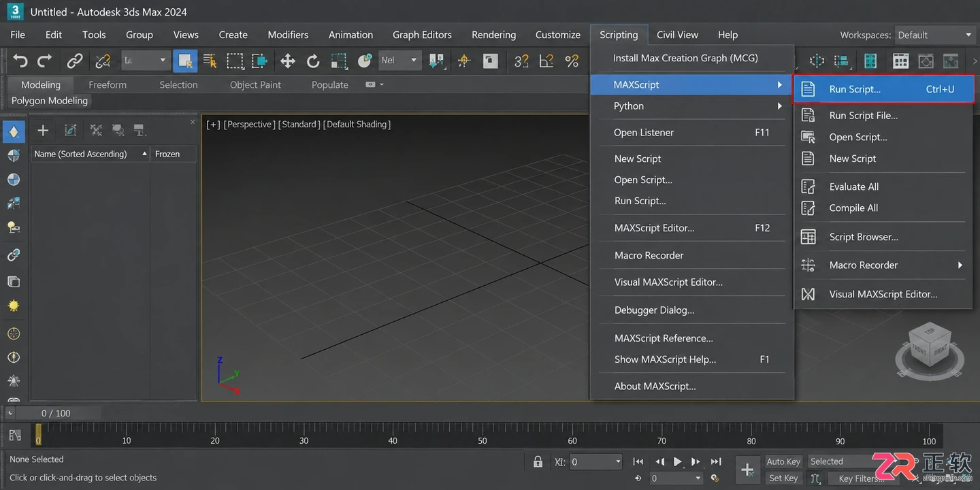Open Script Browser... from the submenu

[x=884, y=237]
